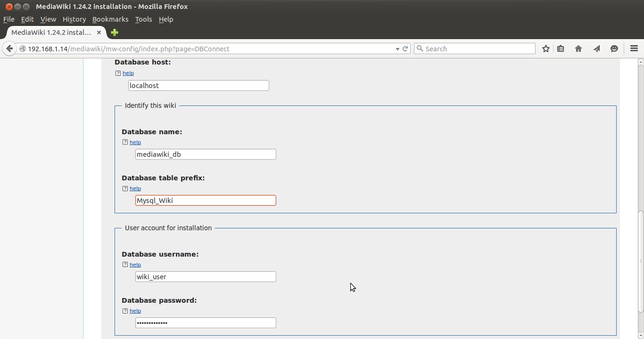Open the search engine dropdown in the search bar
The image size is (644, 339).
pyautogui.click(x=421, y=48)
